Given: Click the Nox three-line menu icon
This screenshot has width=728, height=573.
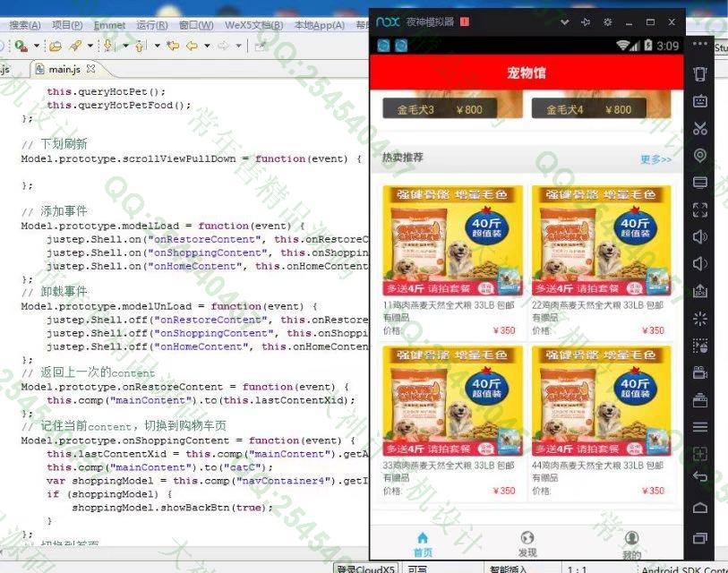Looking at the screenshot, I should click(x=700, y=427).
